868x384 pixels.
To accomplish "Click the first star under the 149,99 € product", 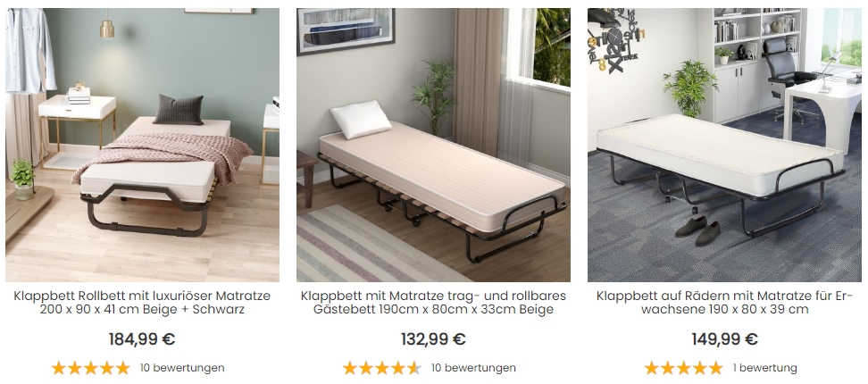I will coord(652,368).
